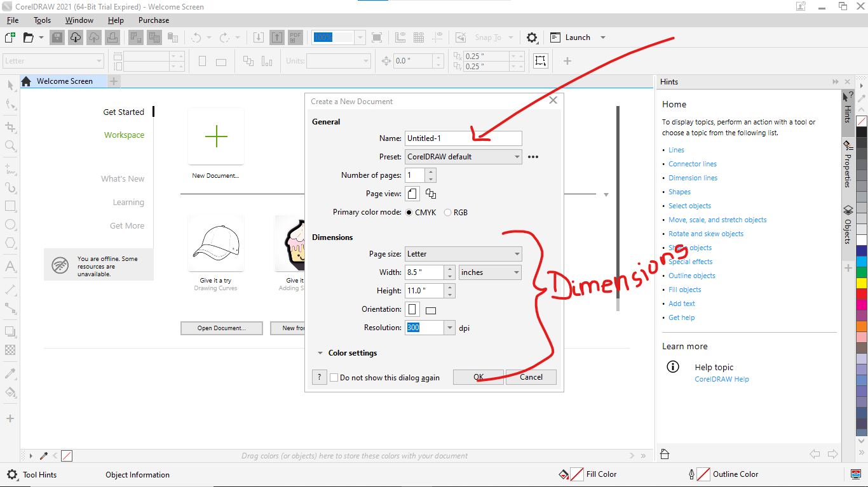Screen dimensions: 868x487
Task: Click the New document toolbar icon
Action: [x=10, y=37]
